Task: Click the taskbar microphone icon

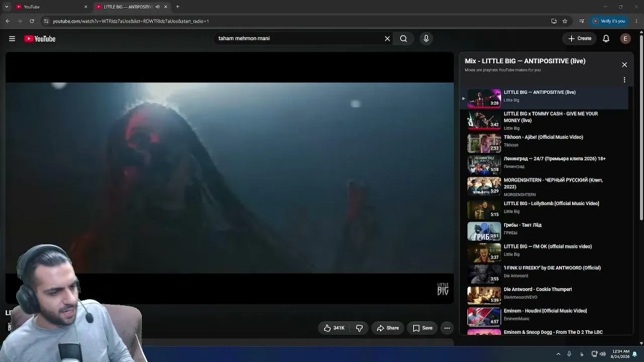Action: click(x=569, y=354)
